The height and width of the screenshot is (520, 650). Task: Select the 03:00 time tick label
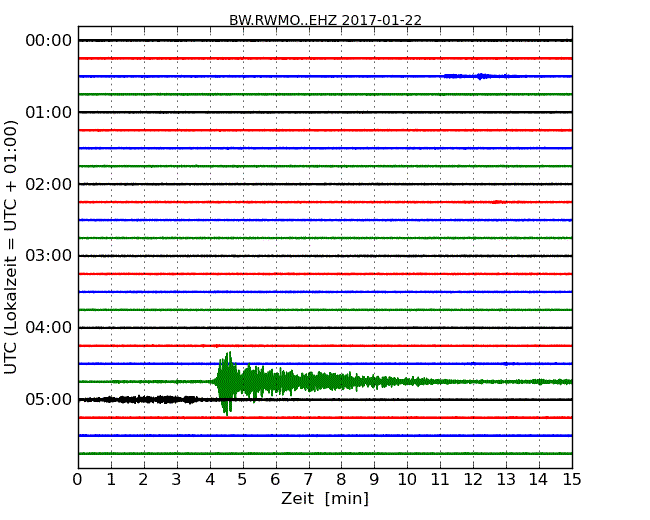point(49,256)
